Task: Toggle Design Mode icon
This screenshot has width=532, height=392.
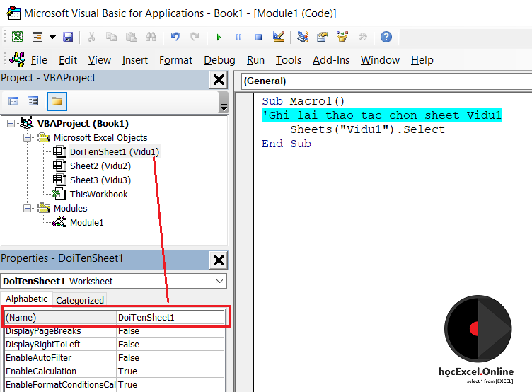Action: [279, 37]
